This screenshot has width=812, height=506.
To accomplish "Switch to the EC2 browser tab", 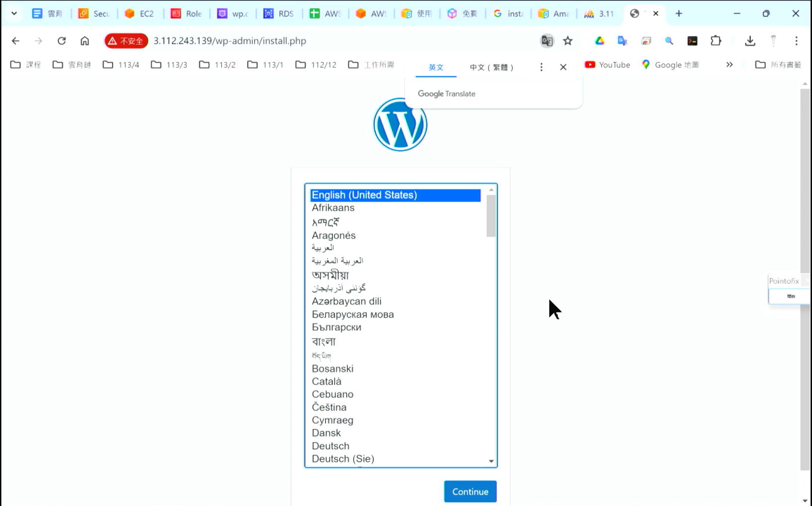I will click(x=139, y=13).
